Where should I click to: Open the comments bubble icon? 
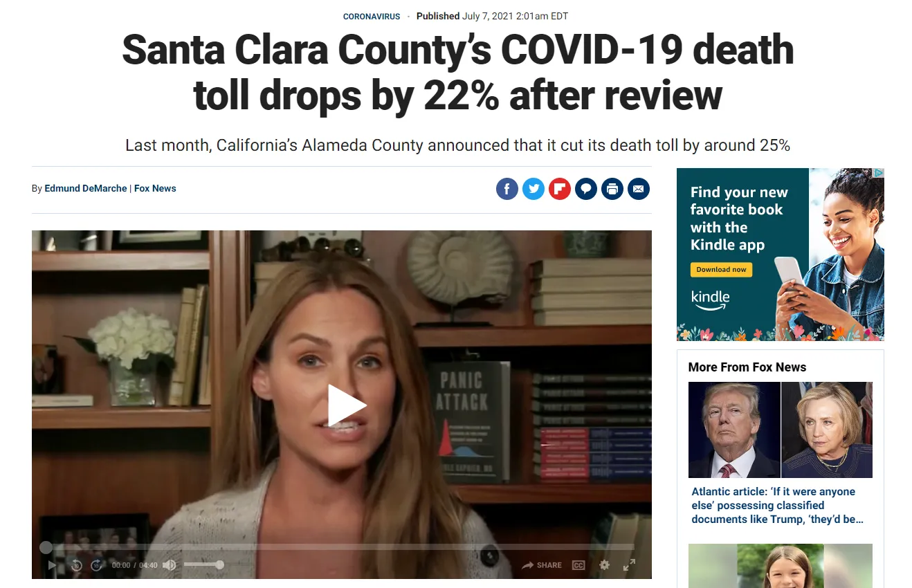(586, 189)
